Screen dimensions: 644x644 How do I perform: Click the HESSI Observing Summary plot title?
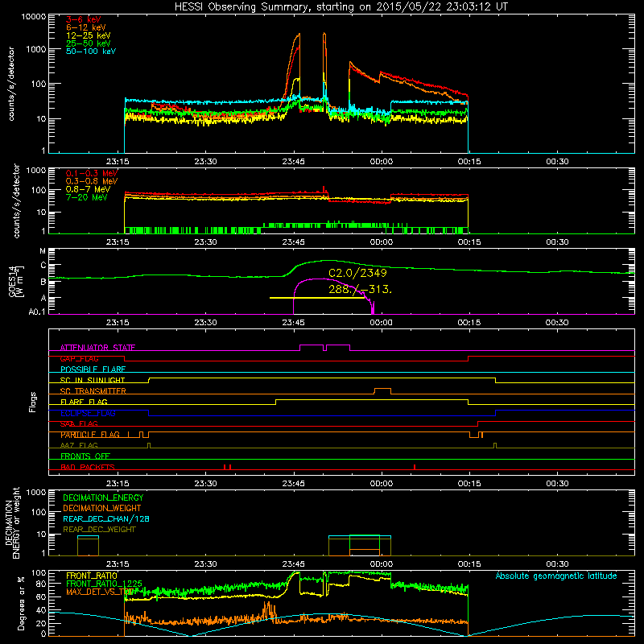pyautogui.click(x=341, y=7)
